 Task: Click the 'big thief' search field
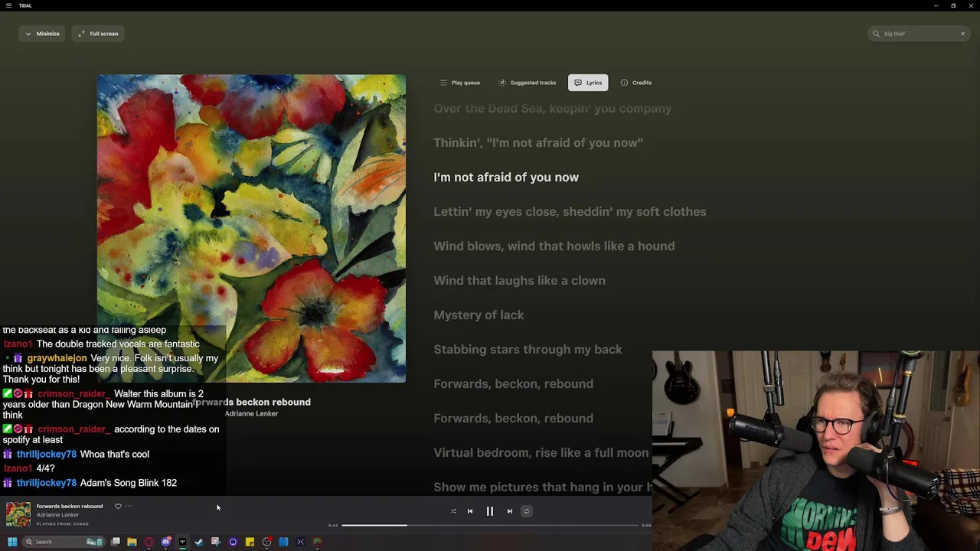[x=919, y=34]
